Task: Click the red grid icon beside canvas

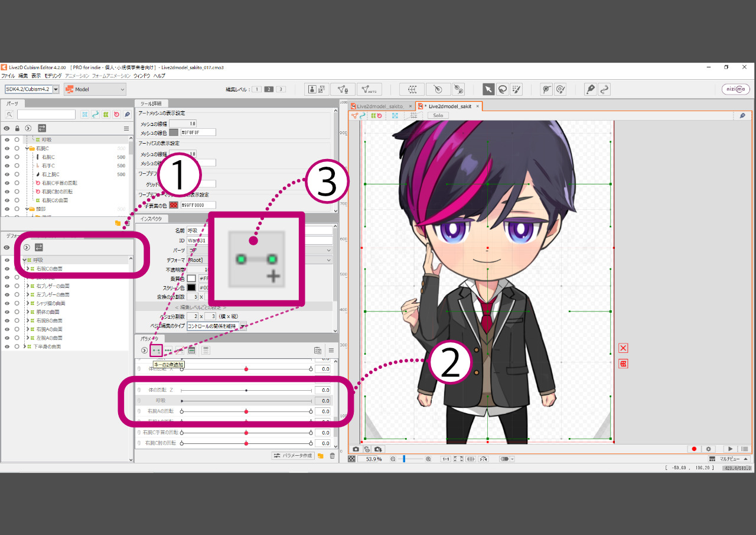Action: (623, 364)
